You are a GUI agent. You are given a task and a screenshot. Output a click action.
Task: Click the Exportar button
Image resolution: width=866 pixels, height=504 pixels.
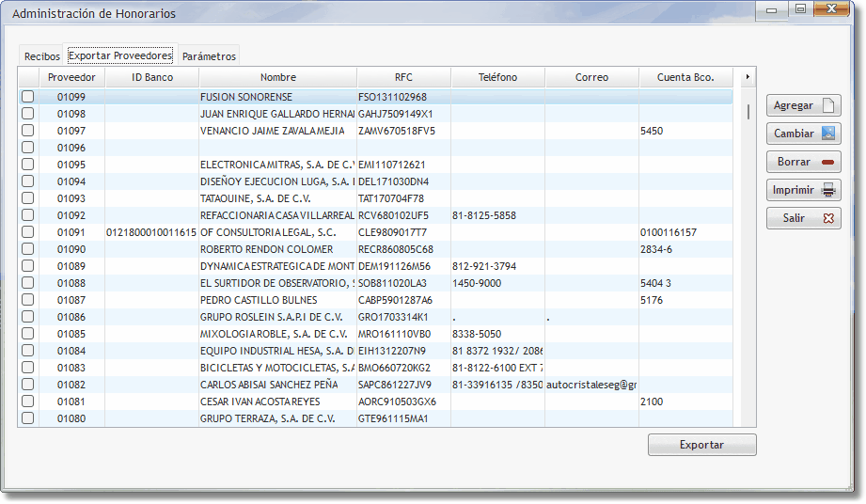pyautogui.click(x=702, y=445)
